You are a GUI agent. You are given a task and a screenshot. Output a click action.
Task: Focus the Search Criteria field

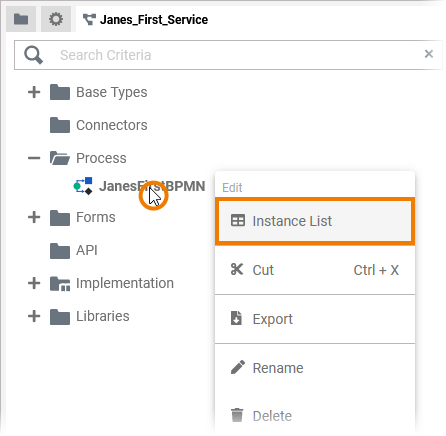pyautogui.click(x=228, y=55)
